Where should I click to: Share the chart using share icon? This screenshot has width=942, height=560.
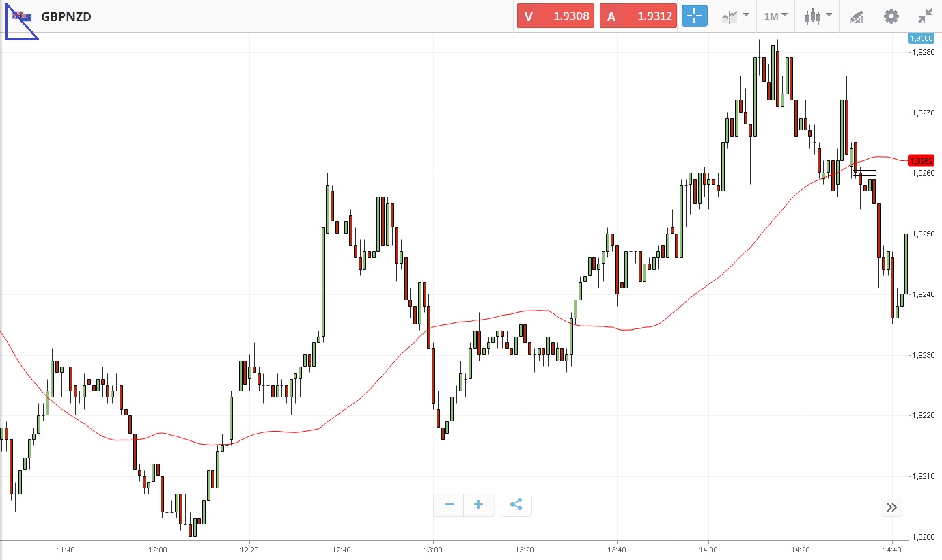pos(516,505)
